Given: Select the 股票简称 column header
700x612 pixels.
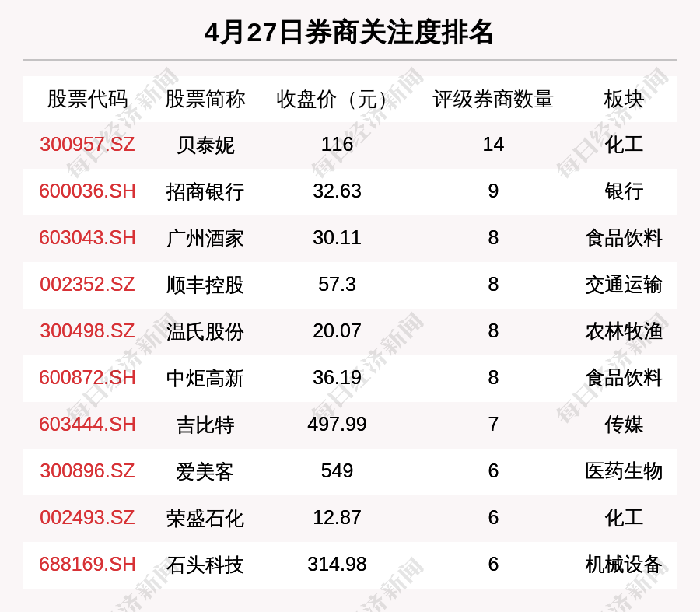Looking at the screenshot, I should pos(205,99).
